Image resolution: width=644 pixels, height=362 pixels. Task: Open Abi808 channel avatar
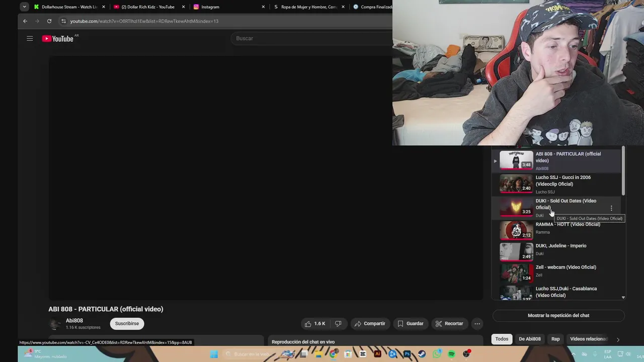(55, 324)
